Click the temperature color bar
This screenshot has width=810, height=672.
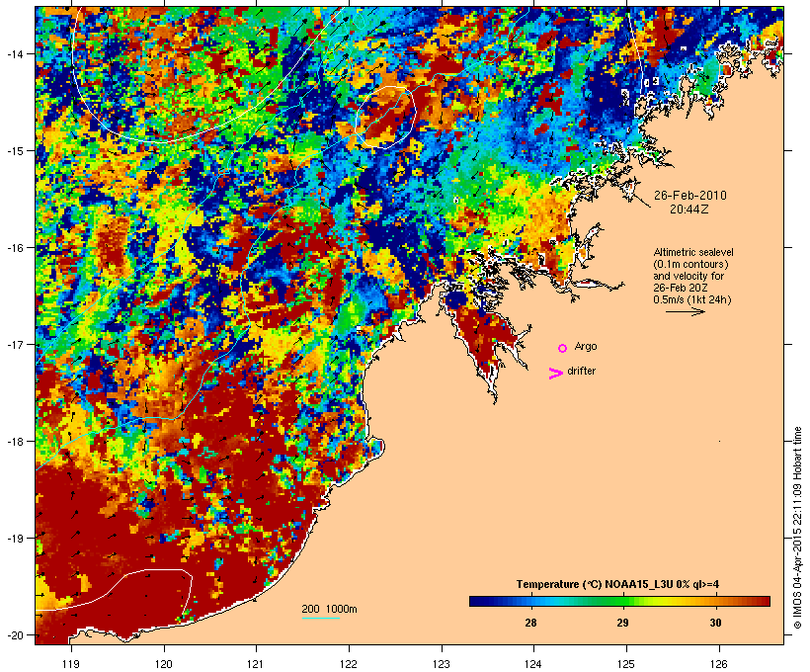click(619, 601)
